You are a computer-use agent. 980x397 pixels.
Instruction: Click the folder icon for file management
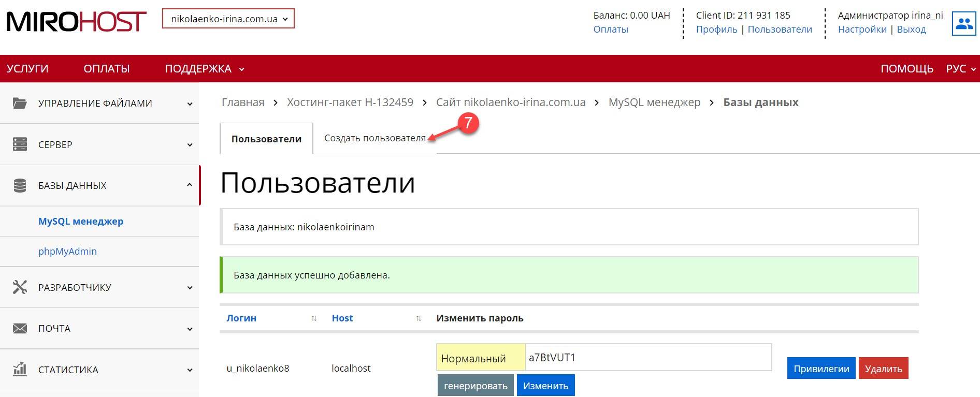point(20,103)
